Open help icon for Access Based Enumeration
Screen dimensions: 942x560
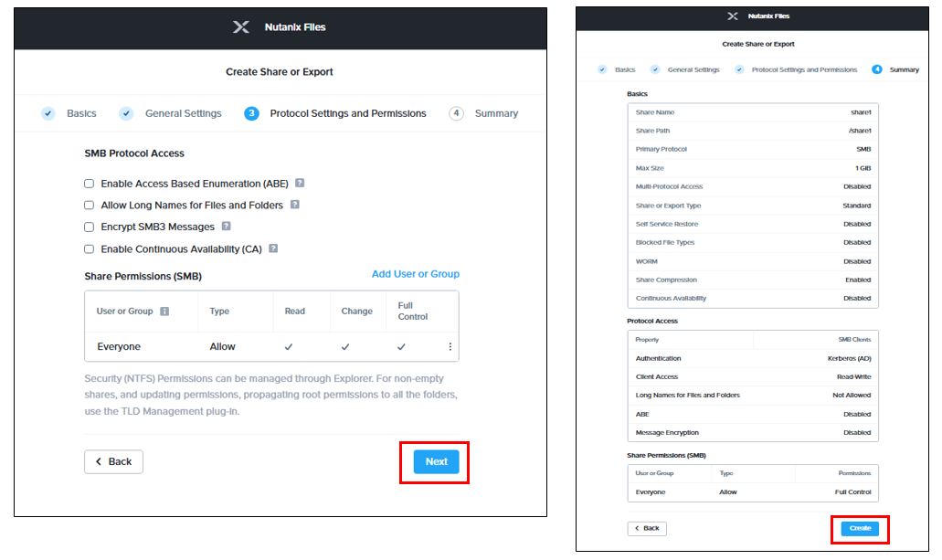point(300,183)
